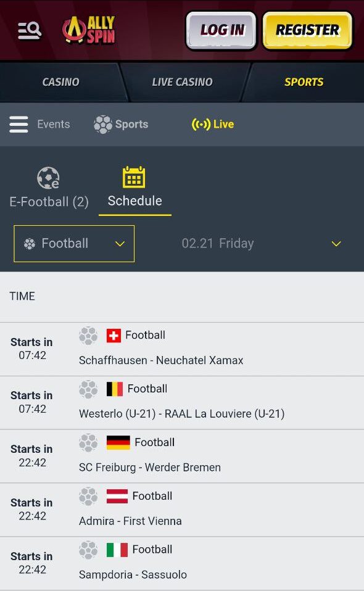Open the Events hamburger menu icon
364x591 pixels.
tap(19, 125)
